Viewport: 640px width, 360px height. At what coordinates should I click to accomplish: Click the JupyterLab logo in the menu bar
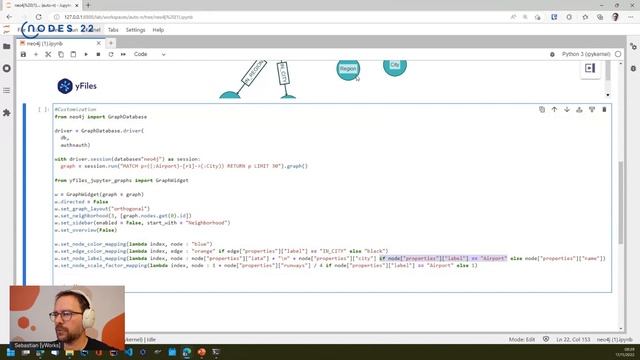pyautogui.click(x=7, y=30)
